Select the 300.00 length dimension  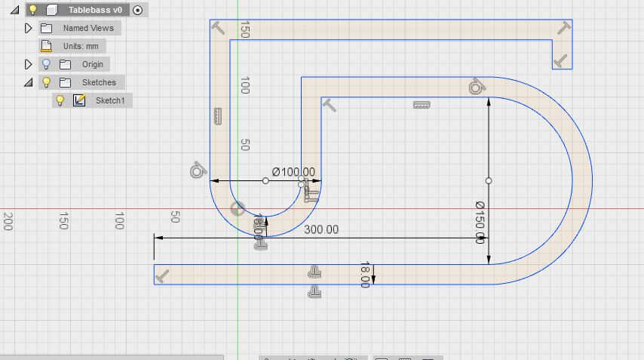[x=321, y=229]
